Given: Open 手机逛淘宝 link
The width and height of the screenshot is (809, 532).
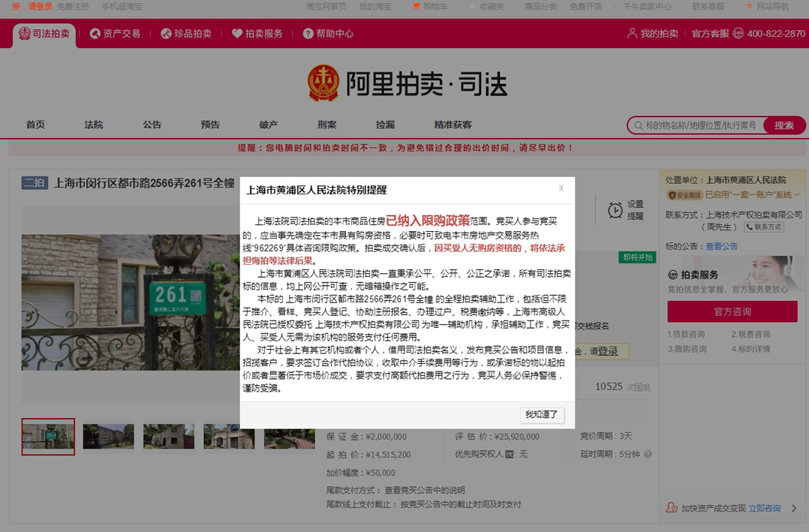Looking at the screenshot, I should pos(122,6).
